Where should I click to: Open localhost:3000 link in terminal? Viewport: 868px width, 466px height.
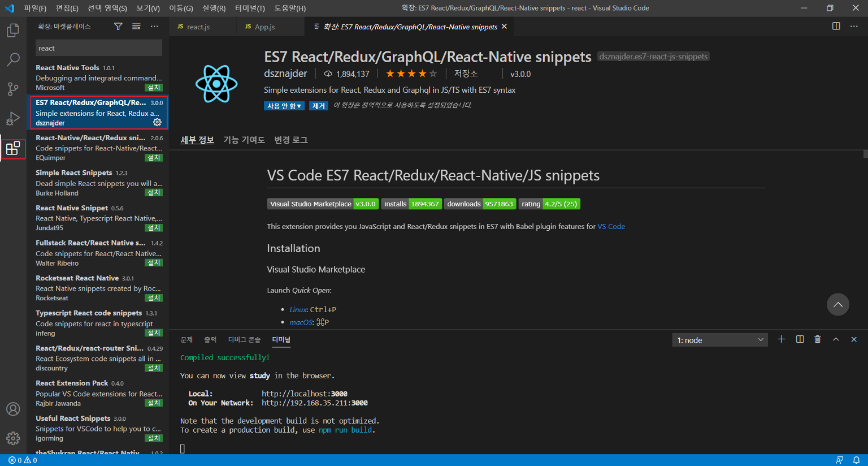pyautogui.click(x=305, y=394)
